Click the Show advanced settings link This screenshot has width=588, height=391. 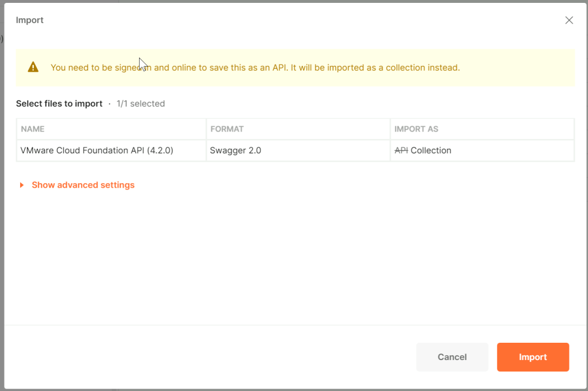pyautogui.click(x=83, y=185)
